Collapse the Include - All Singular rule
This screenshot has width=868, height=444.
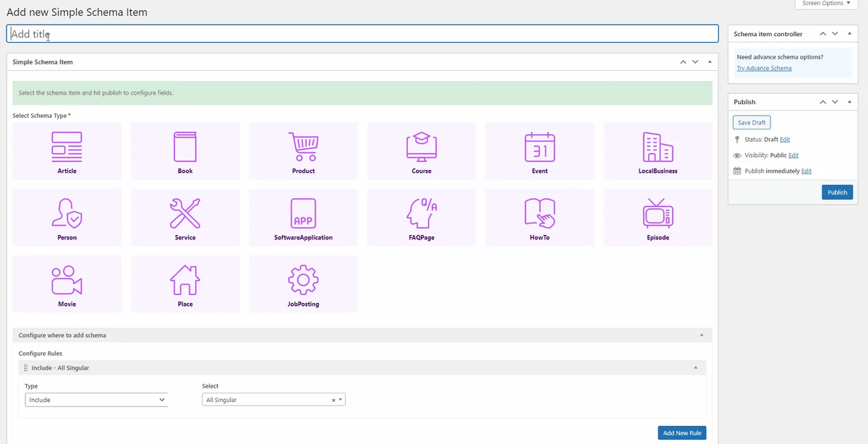[x=696, y=368]
